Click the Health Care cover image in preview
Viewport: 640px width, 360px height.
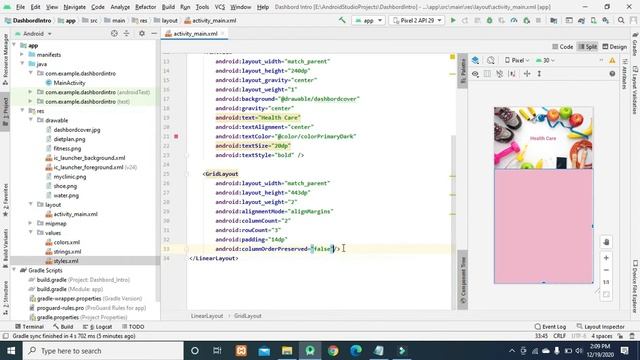pos(543,138)
